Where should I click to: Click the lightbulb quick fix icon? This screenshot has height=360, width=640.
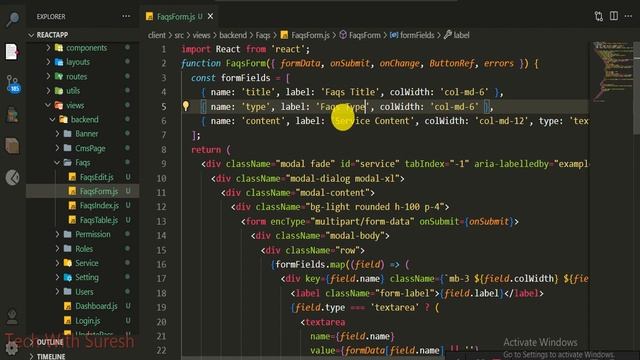(186, 106)
